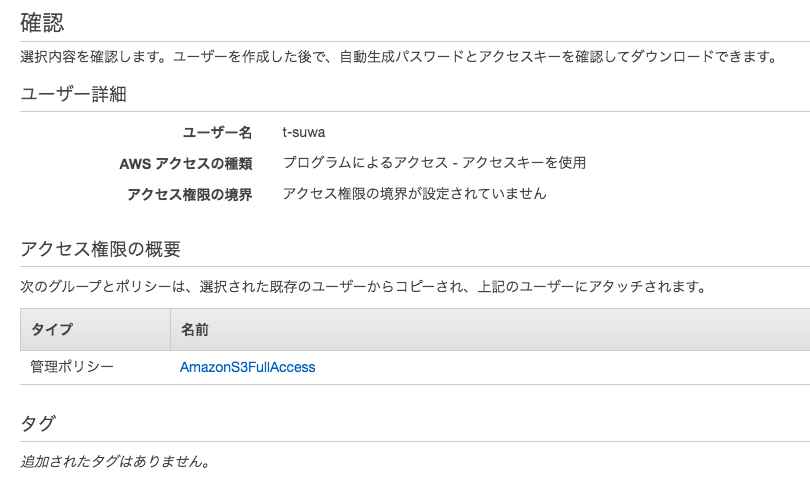The image size is (810, 483).
Task: Click the username value t-suwa
Action: coord(305,132)
